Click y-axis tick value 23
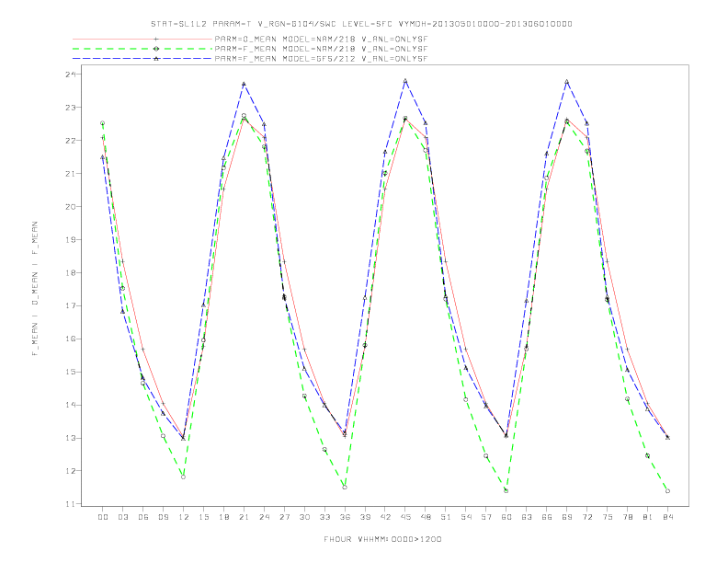 73,108
